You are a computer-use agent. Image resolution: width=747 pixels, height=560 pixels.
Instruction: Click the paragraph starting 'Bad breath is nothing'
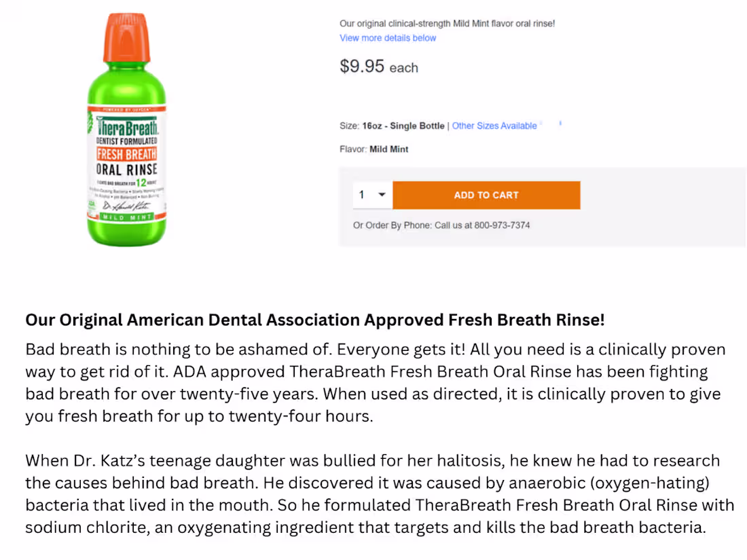click(x=375, y=383)
